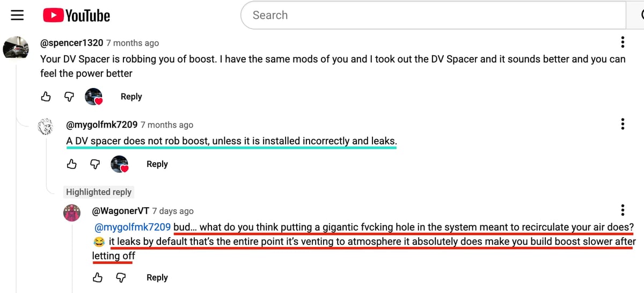
Task: Open options menu for @mygolfmk7209's reply
Action: pyautogui.click(x=622, y=124)
